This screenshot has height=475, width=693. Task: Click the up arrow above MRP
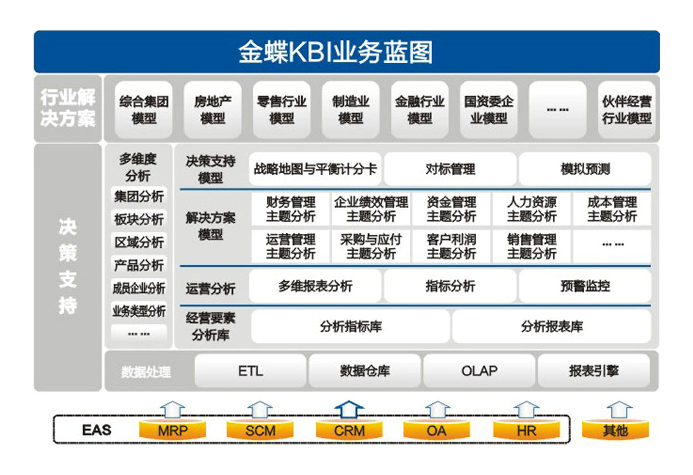pyautogui.click(x=172, y=410)
